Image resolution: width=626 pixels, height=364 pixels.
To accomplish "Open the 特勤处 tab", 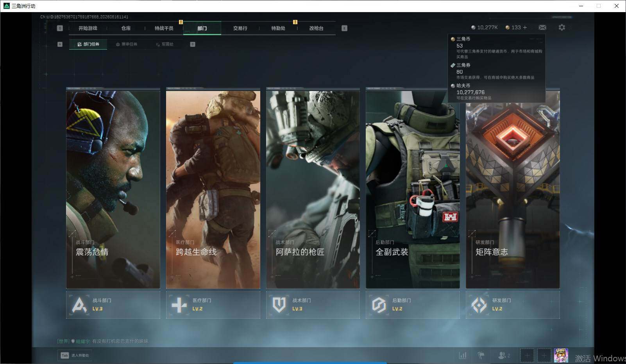I will [278, 28].
